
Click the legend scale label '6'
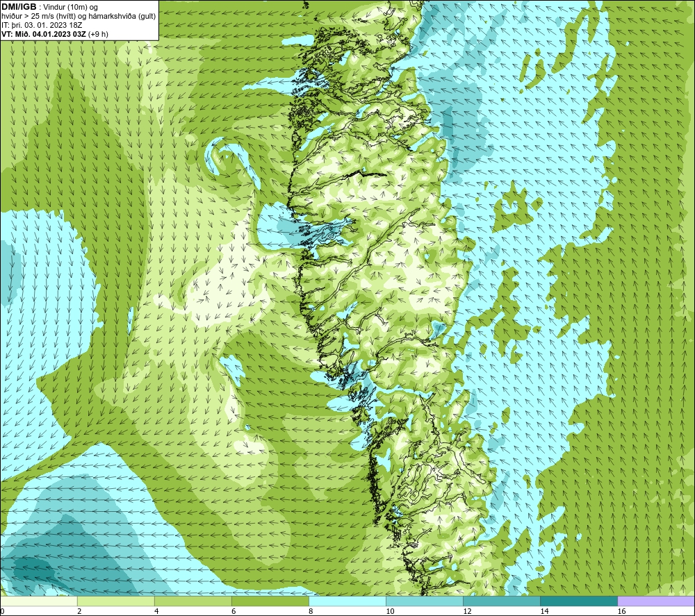coord(233,611)
